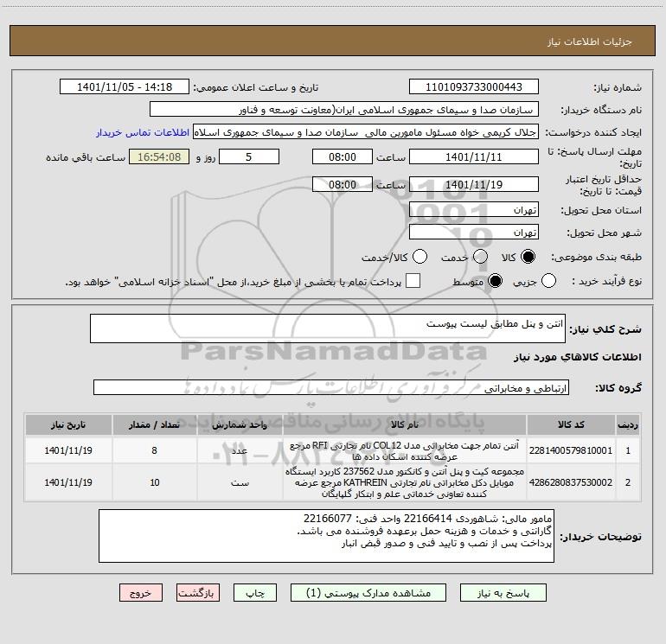Click the unit cell ست in row 2
Image resolution: width=666 pixels, height=644 pixels.
tap(240, 482)
